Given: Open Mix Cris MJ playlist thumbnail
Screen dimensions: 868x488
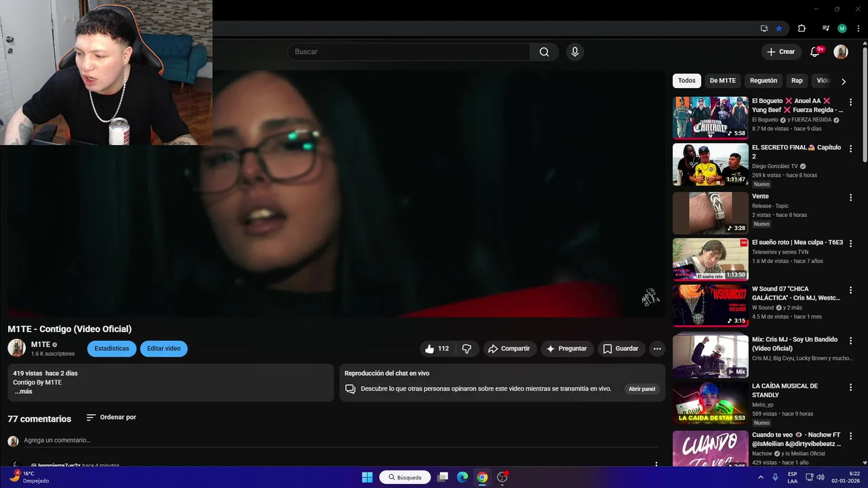Looking at the screenshot, I should tap(711, 356).
